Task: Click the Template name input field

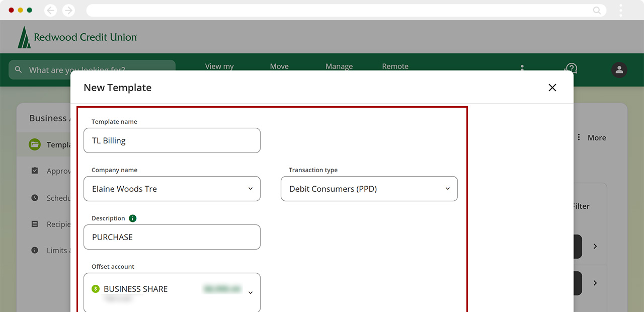Action: coord(172,140)
